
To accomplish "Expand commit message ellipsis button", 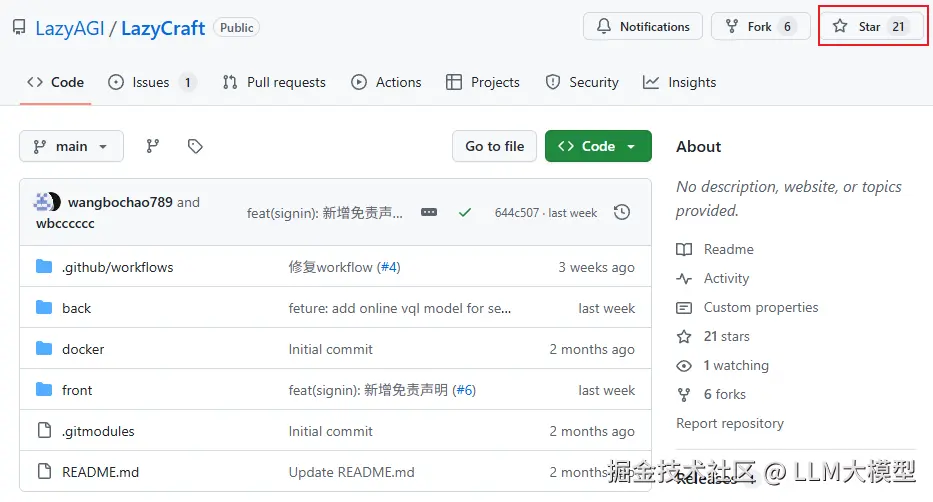I will point(429,212).
